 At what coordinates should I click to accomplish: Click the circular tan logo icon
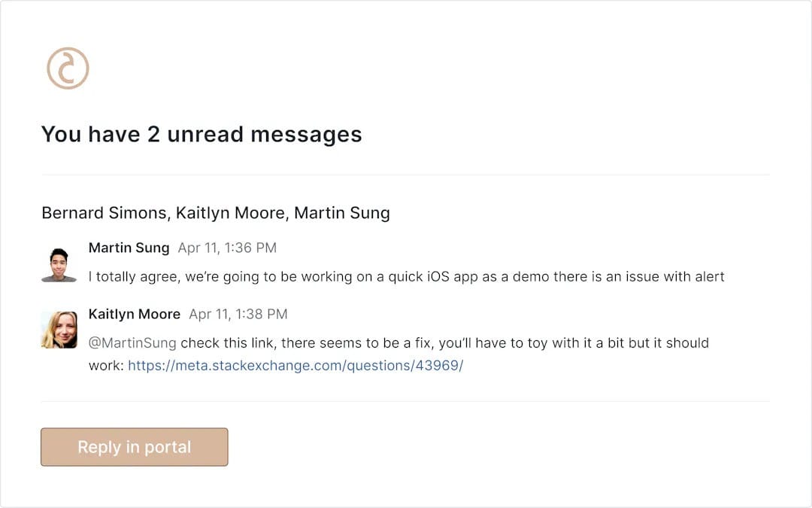point(68,68)
